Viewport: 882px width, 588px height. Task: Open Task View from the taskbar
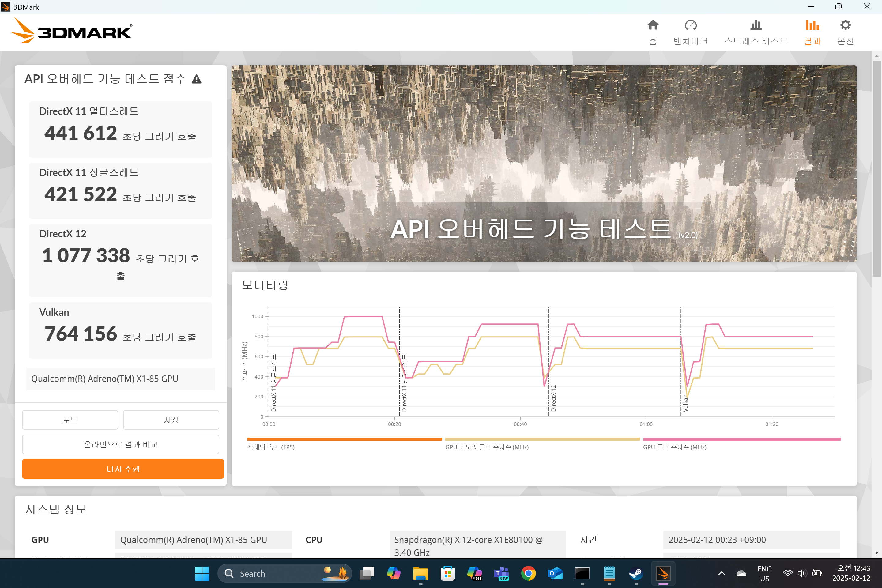tap(367, 573)
